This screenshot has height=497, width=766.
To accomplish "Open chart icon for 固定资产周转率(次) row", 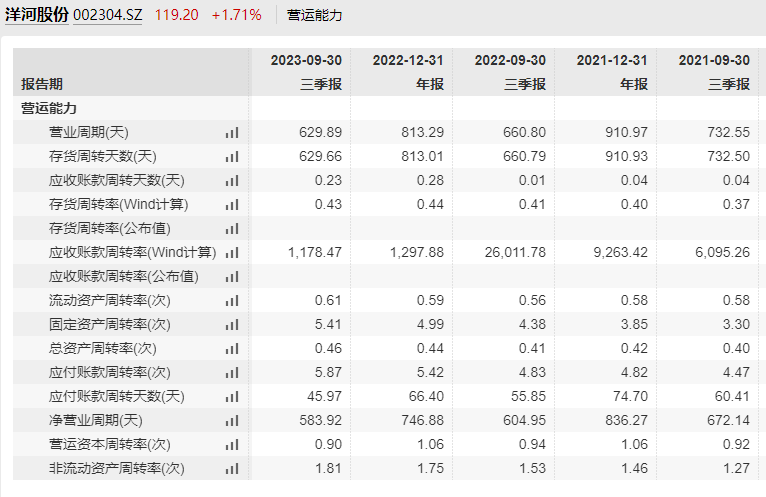I will [x=232, y=324].
